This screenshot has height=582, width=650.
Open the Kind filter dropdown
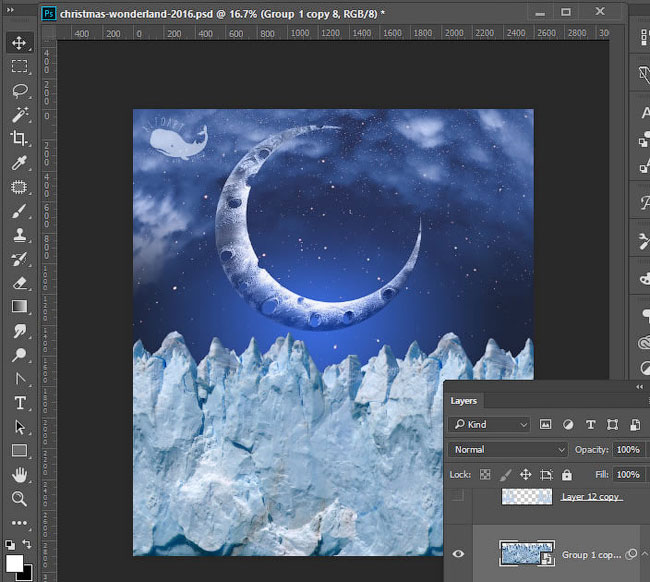(x=490, y=424)
